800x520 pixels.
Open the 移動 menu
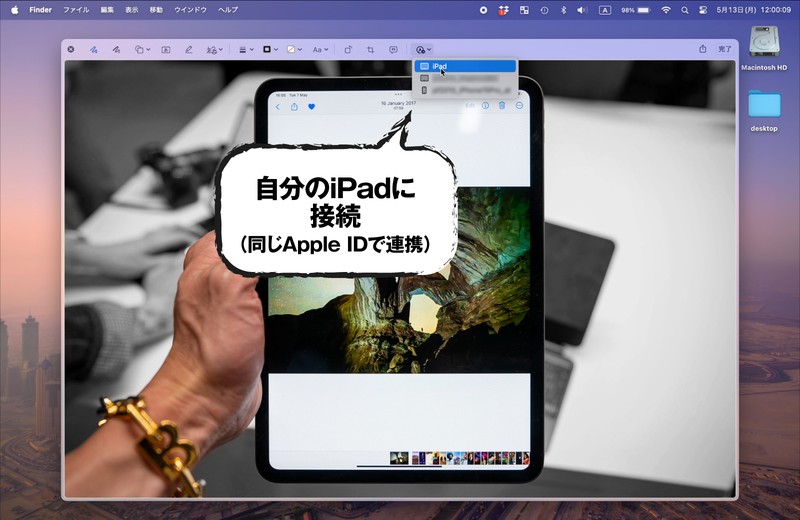(x=156, y=10)
